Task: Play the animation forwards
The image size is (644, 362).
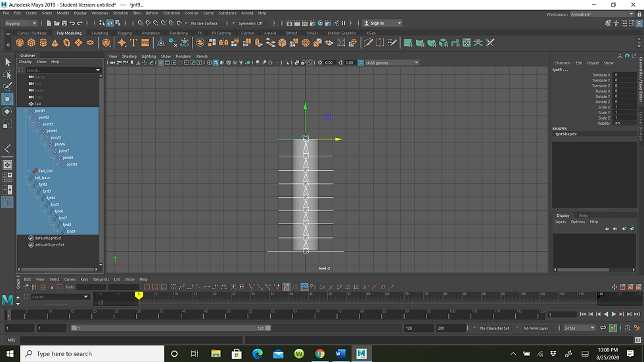Action: (x=614, y=315)
